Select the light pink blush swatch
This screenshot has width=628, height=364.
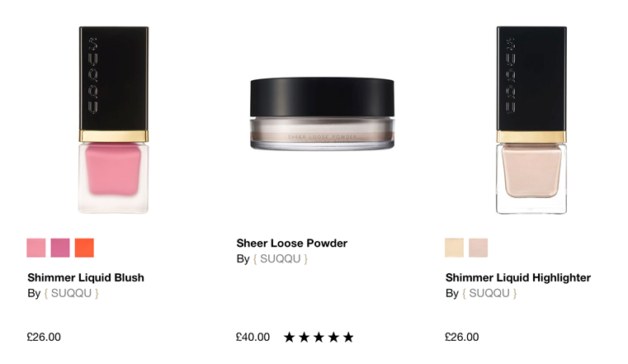point(36,248)
